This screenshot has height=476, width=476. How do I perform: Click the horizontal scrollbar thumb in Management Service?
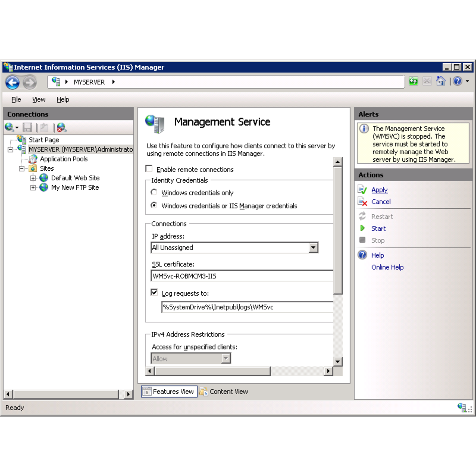(x=212, y=371)
